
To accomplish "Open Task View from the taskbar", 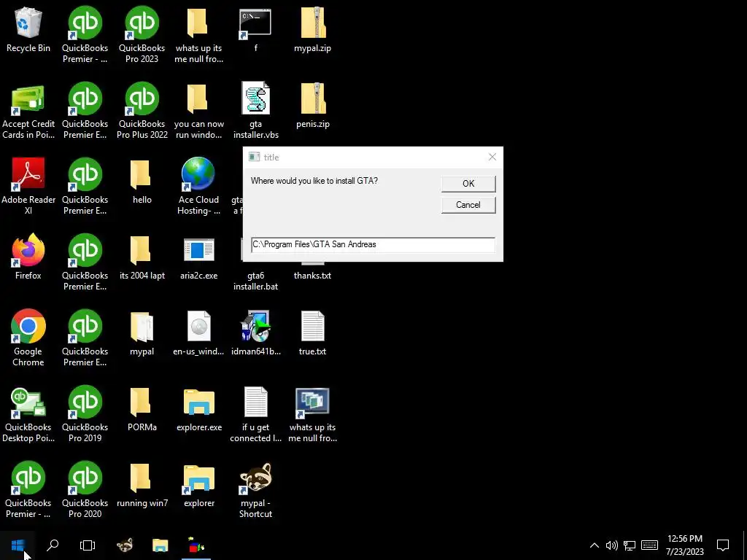I will pyautogui.click(x=88, y=545).
